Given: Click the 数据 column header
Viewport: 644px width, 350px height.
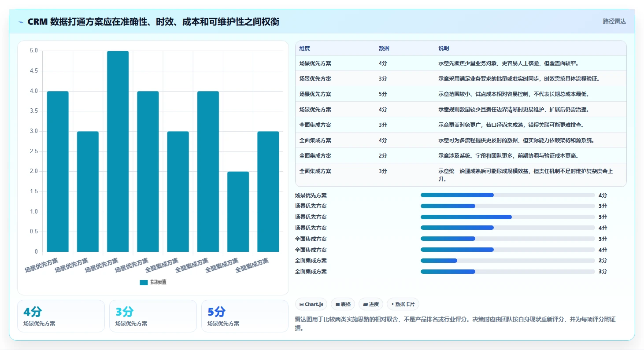Looking at the screenshot, I should (x=384, y=48).
